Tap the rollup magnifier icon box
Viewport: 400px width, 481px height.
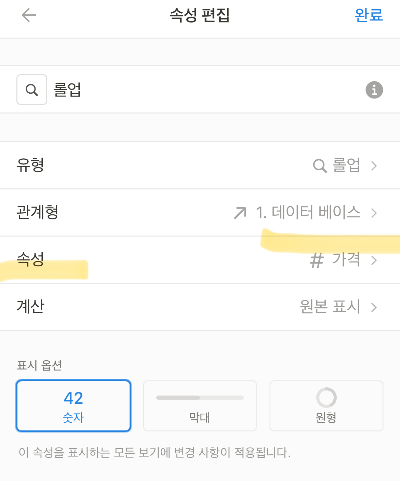[32, 90]
